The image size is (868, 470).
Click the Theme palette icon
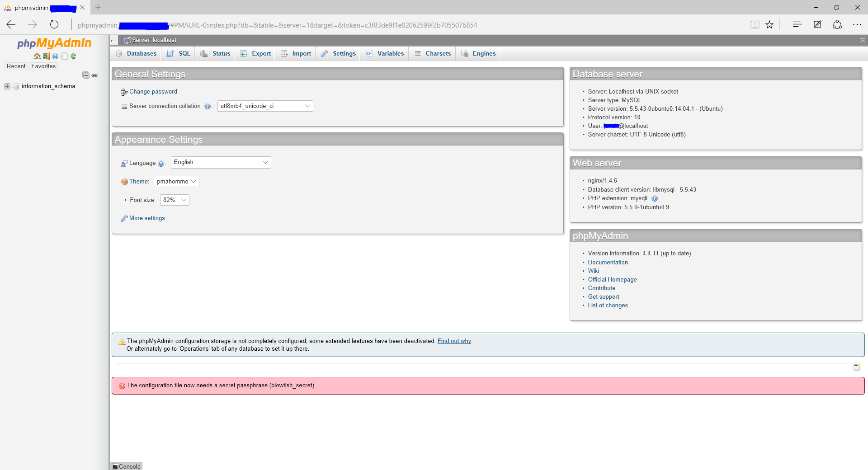pos(124,182)
